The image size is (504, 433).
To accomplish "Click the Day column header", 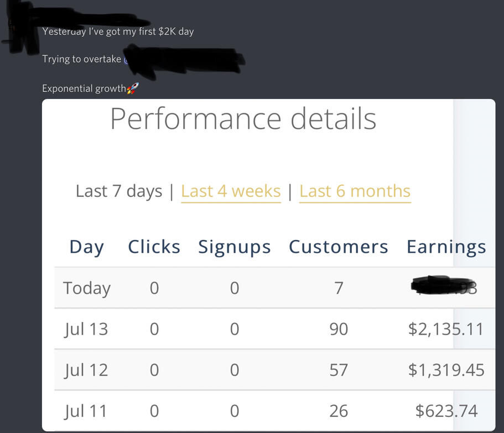I will tap(86, 247).
